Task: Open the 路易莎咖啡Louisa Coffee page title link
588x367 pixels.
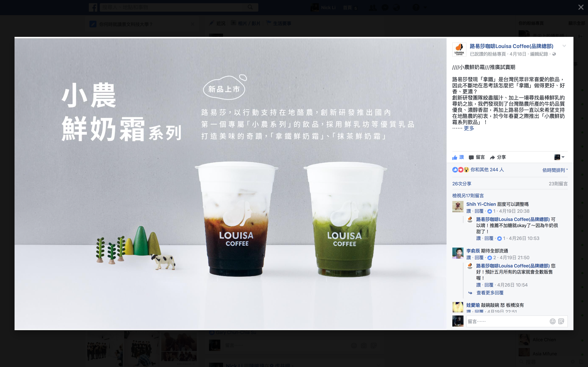Action: [x=511, y=46]
